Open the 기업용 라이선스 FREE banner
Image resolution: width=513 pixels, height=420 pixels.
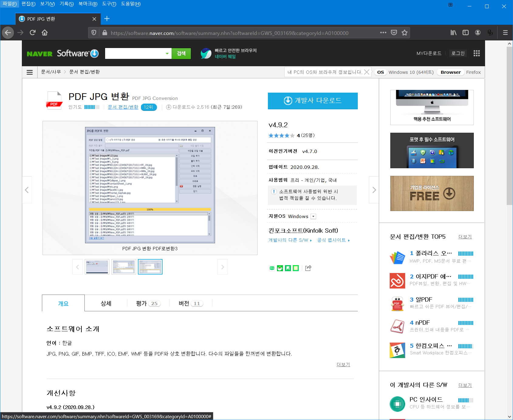pos(432,193)
